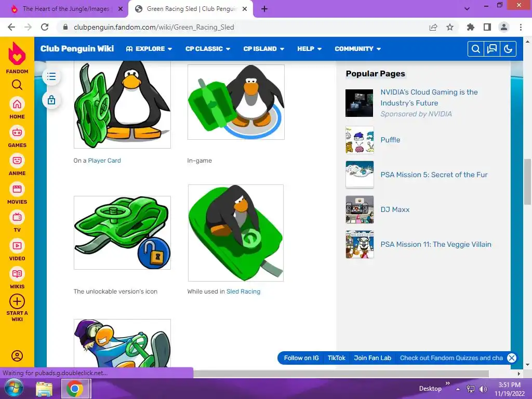Open the Sled Racing gameplay image

click(x=236, y=233)
